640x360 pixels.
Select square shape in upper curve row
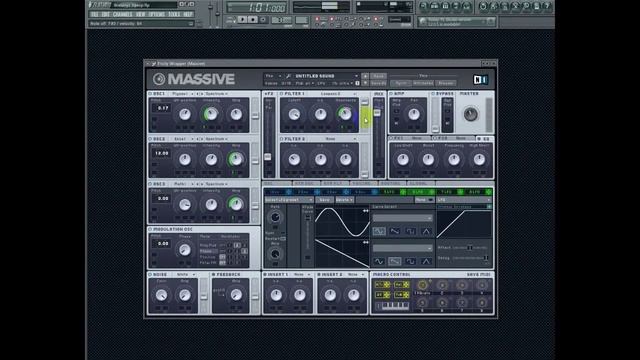click(411, 231)
